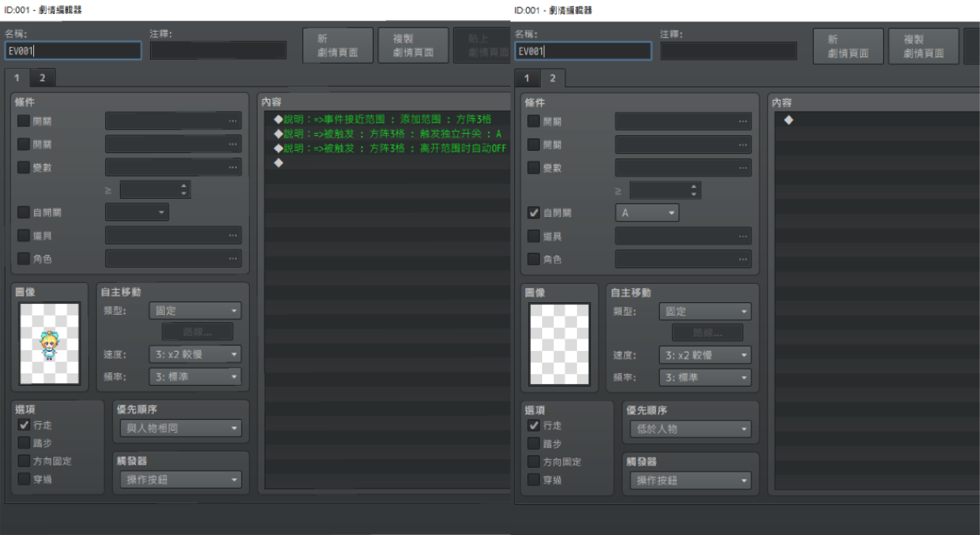Open 優先順序 低於人物 dropdown
This screenshot has width=980, height=535.
pos(690,429)
